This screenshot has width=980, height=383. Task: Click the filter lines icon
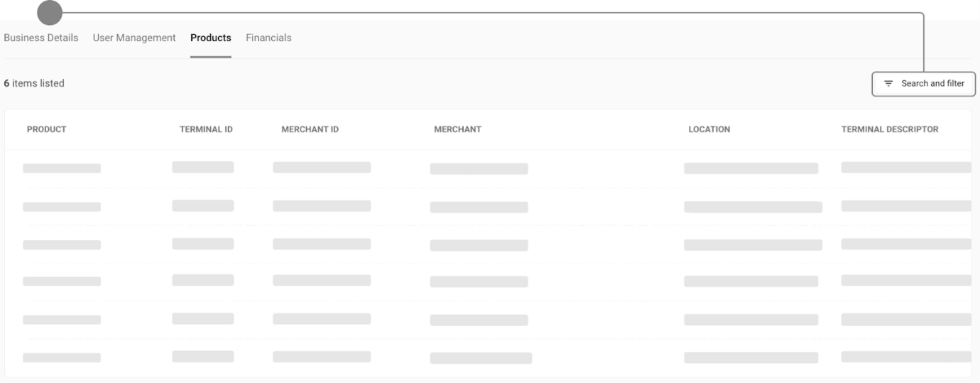point(888,84)
